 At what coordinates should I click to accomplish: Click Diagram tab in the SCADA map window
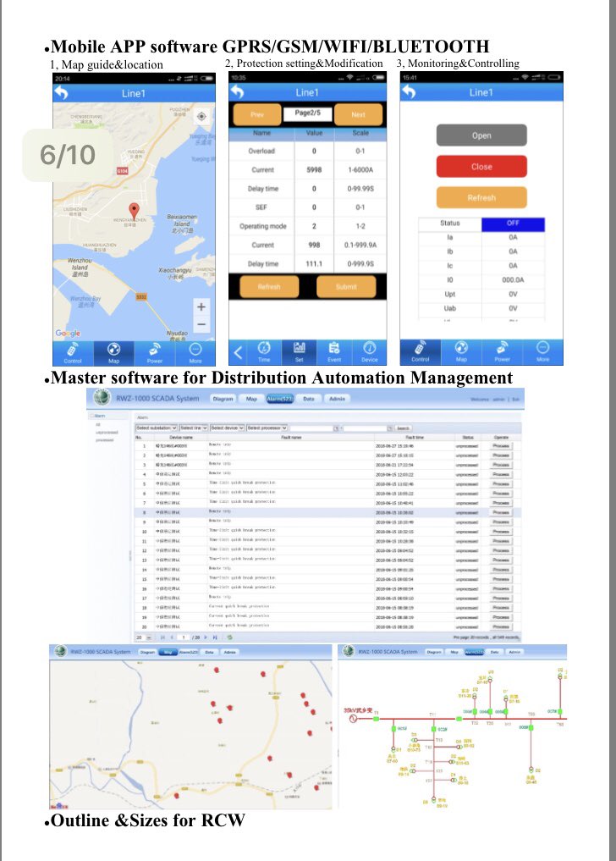point(147,652)
